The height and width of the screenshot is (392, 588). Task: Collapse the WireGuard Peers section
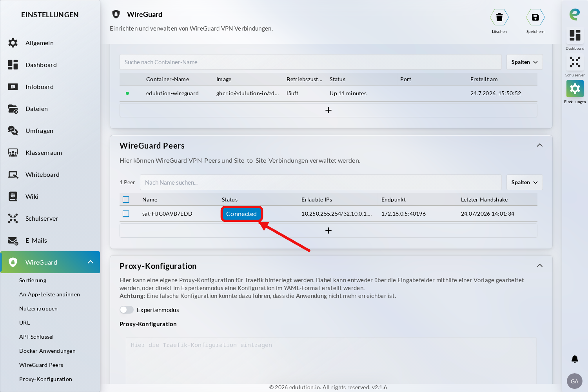click(540, 145)
